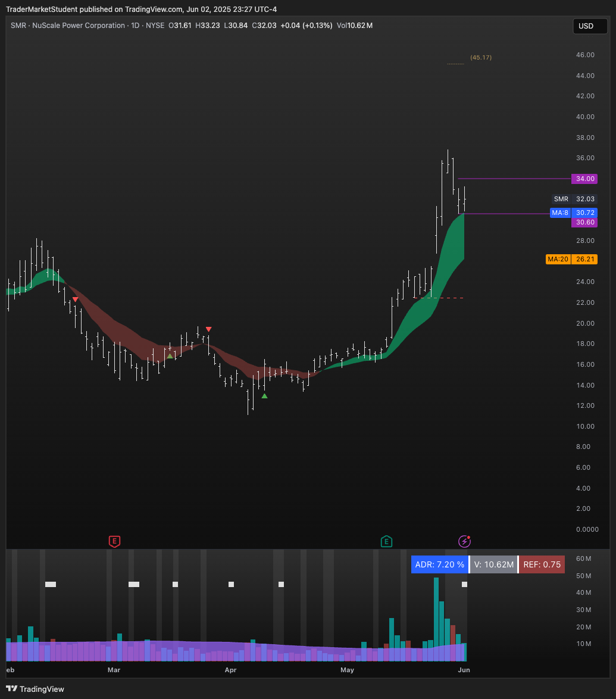Click the green earnings E icon in May
Viewport: 616px width, 699px height.
[386, 542]
